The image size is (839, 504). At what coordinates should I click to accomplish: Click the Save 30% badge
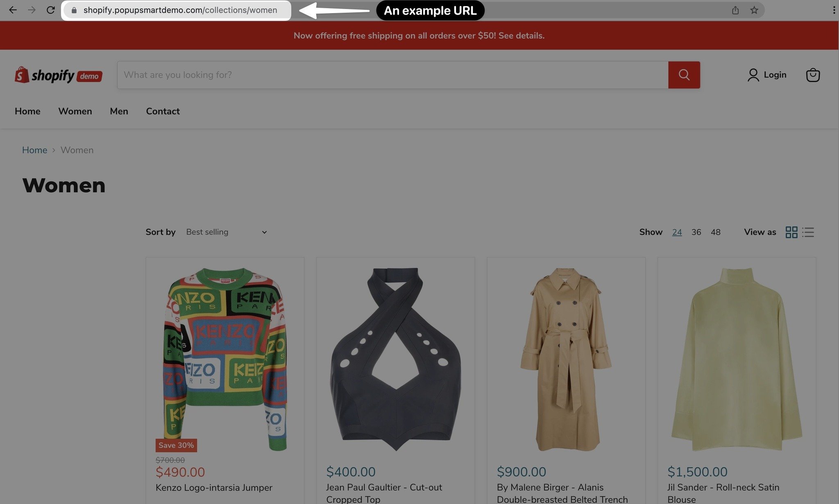[x=176, y=445]
